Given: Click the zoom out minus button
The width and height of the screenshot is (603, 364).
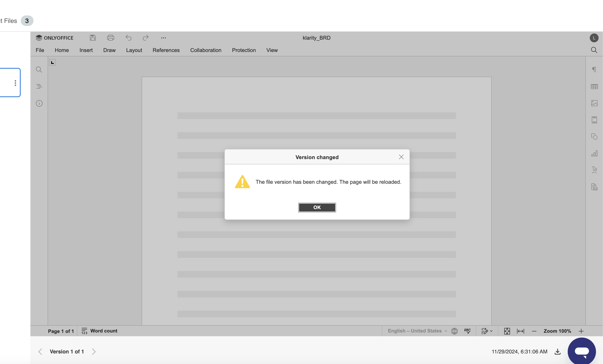Looking at the screenshot, I should coord(534,331).
